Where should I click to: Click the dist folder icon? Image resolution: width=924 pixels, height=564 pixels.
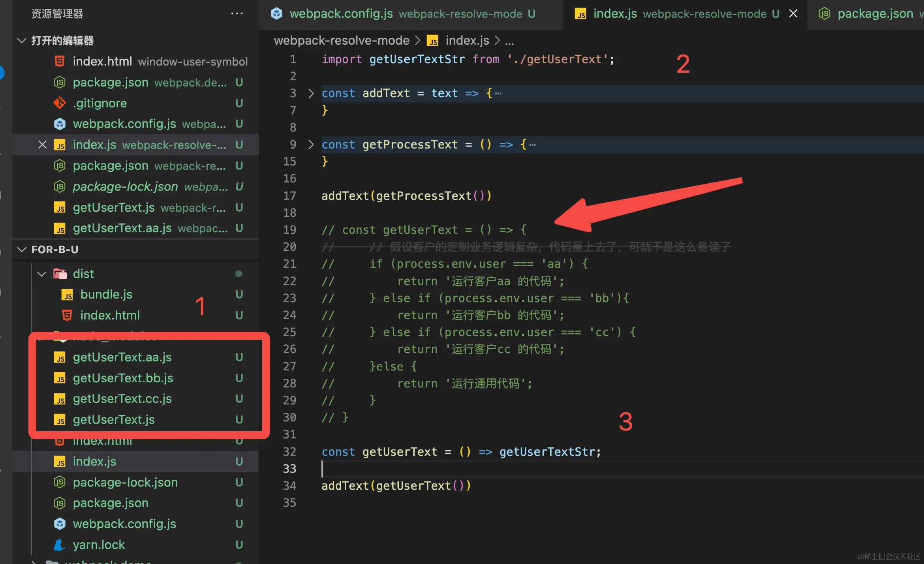(x=60, y=274)
